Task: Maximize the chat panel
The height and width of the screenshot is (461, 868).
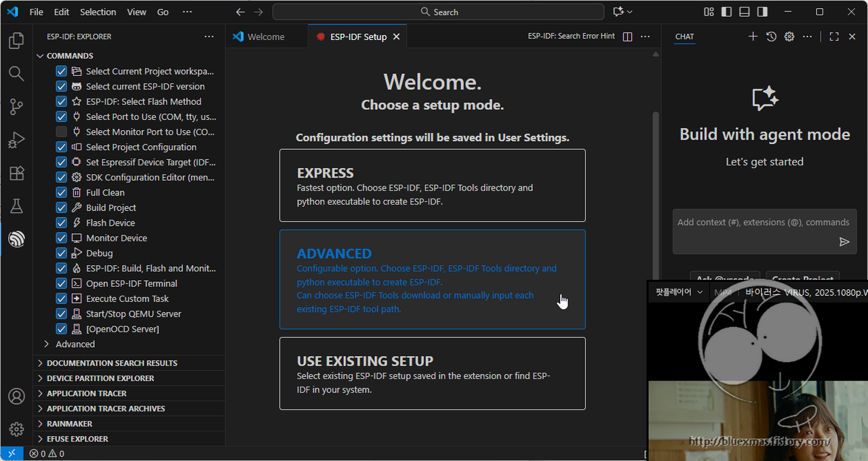Action: 834,37
